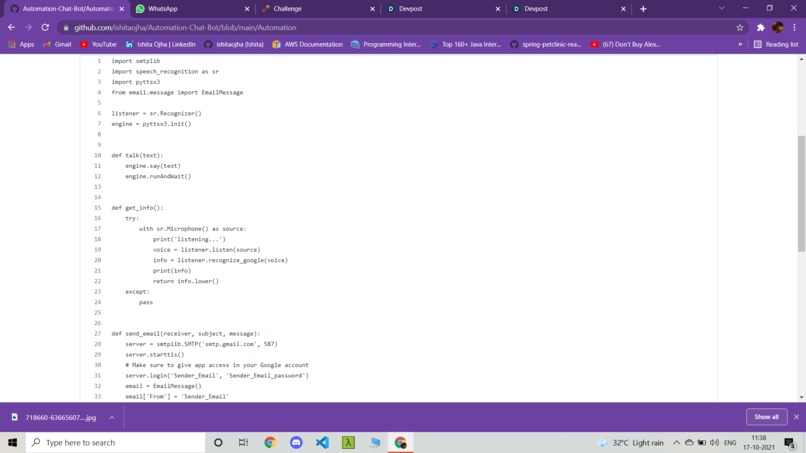Switch to the Challenge tab
This screenshot has width=806, height=453.
pyautogui.click(x=318, y=9)
